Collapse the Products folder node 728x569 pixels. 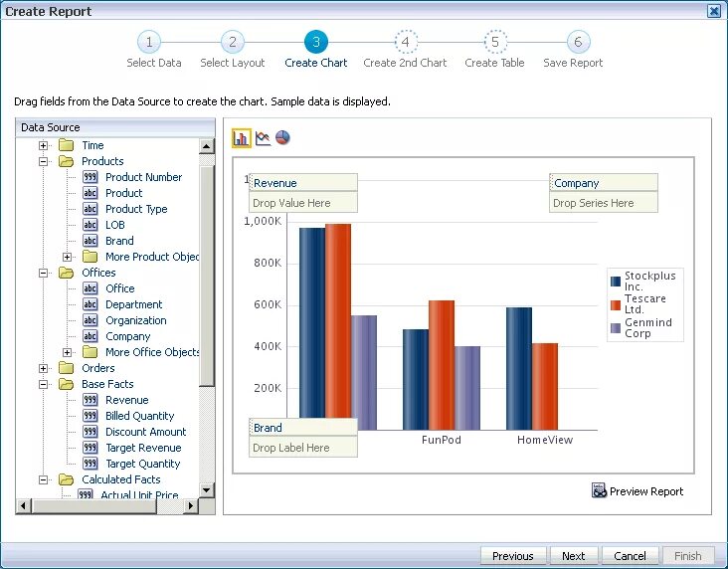pos(43,161)
